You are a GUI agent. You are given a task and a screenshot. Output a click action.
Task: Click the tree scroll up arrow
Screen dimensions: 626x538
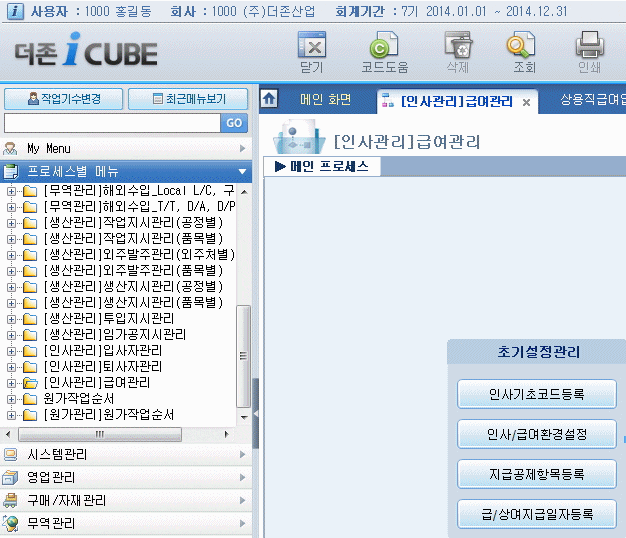click(244, 192)
